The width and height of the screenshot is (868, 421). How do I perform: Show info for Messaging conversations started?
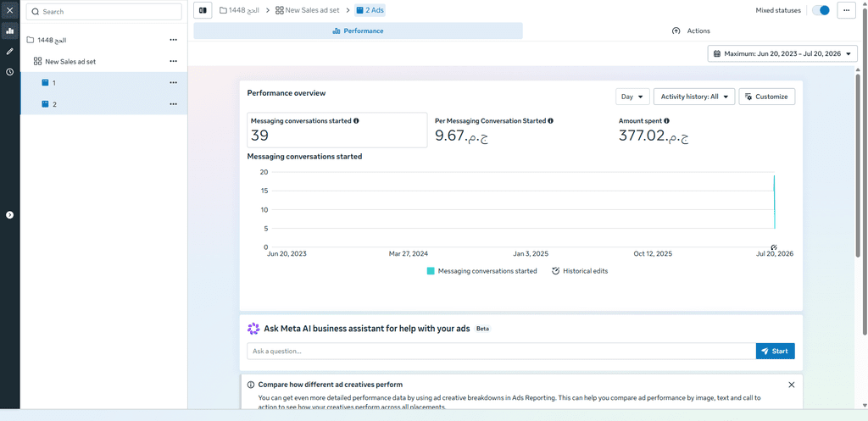coord(356,120)
